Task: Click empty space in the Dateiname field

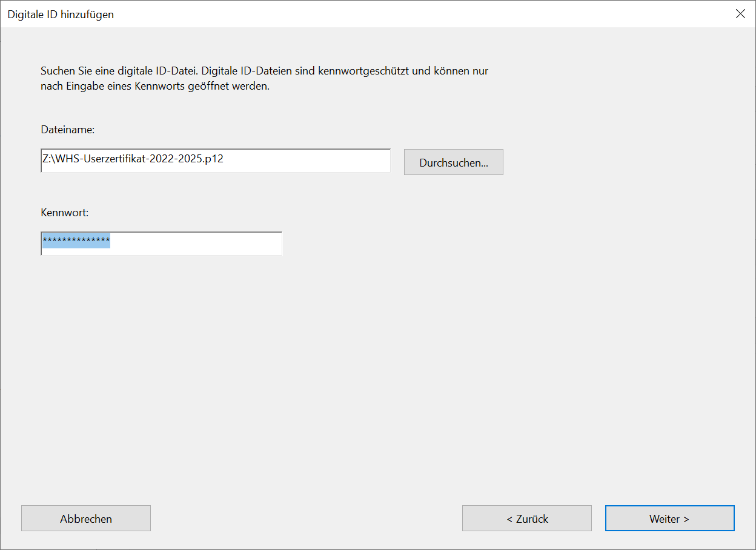Action: click(x=315, y=161)
